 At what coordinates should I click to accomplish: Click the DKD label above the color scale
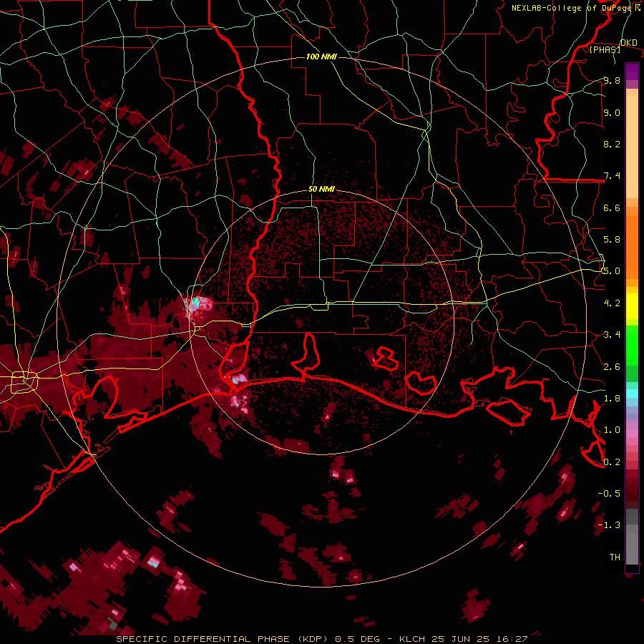(629, 43)
